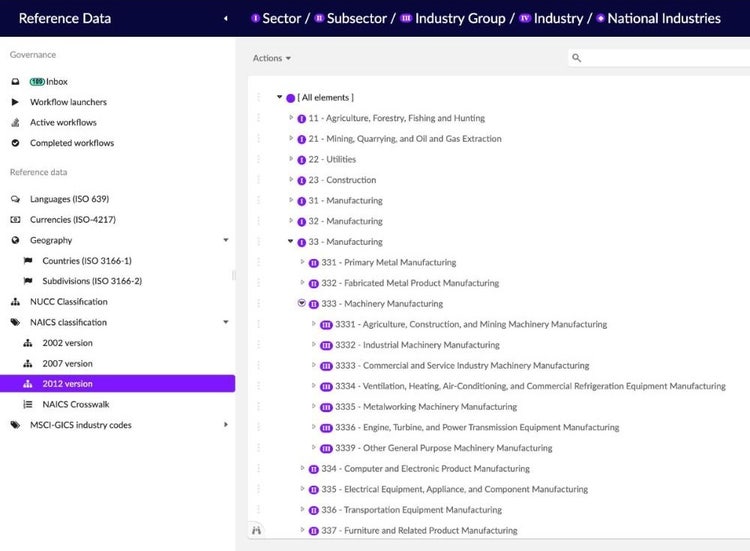Click the 2007 version hierarchy icon

coord(28,364)
